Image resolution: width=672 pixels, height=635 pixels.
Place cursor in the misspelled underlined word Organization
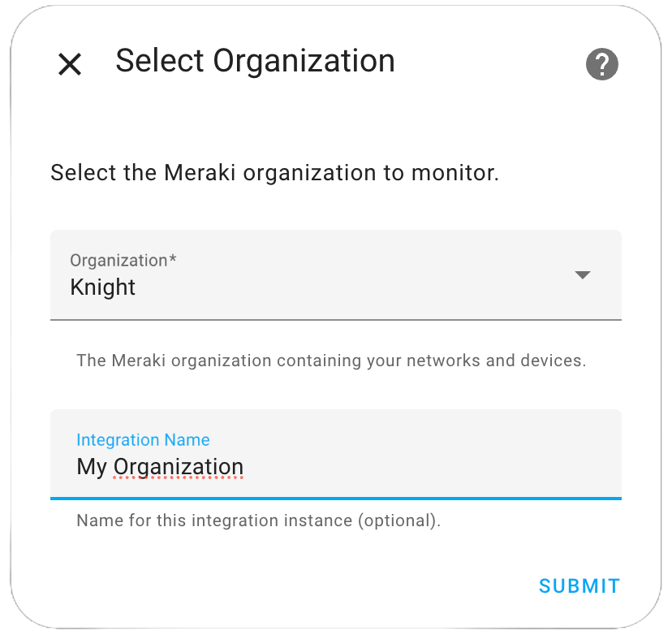tap(179, 468)
